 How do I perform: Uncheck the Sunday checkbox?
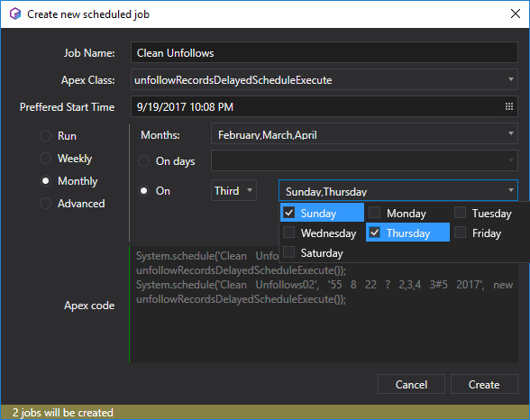pos(289,213)
